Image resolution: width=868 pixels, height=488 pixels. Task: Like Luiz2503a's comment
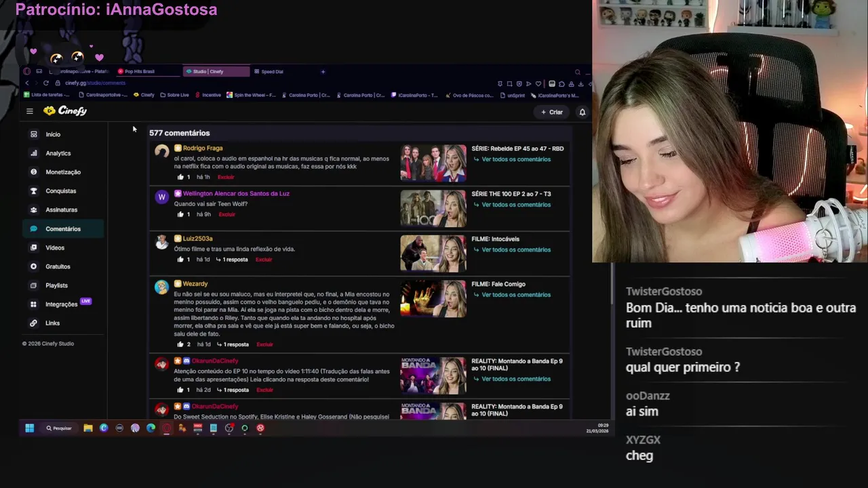(180, 260)
